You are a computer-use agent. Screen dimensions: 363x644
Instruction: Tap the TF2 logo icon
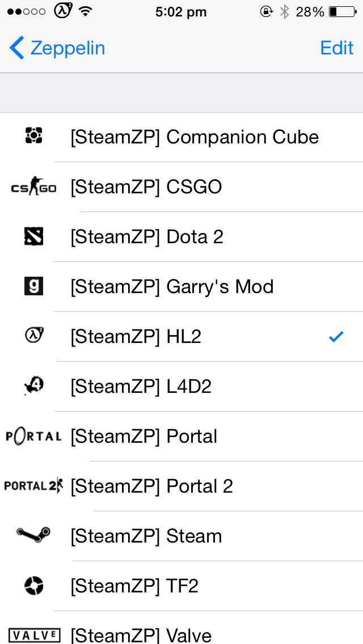33,585
